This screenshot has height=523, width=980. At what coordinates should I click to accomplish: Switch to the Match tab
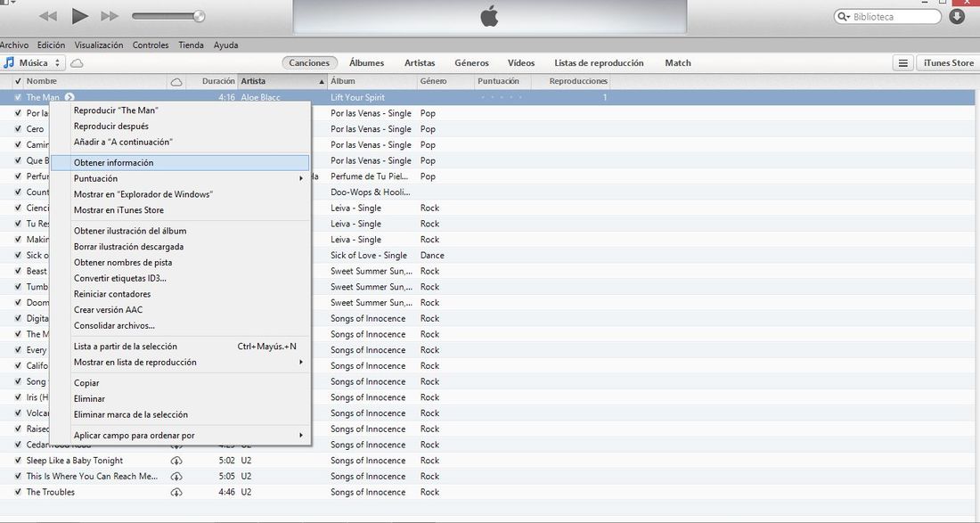[x=678, y=62]
